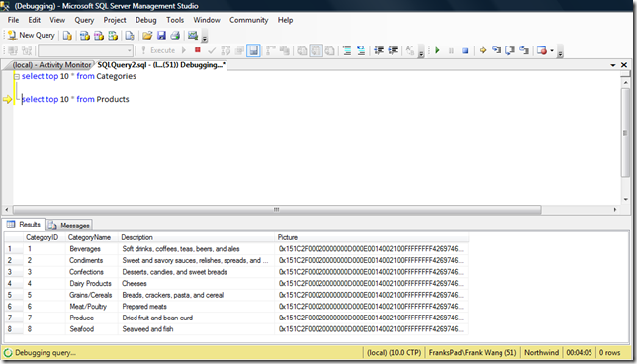
Task: Open the Debug menu
Action: pyautogui.click(x=145, y=20)
